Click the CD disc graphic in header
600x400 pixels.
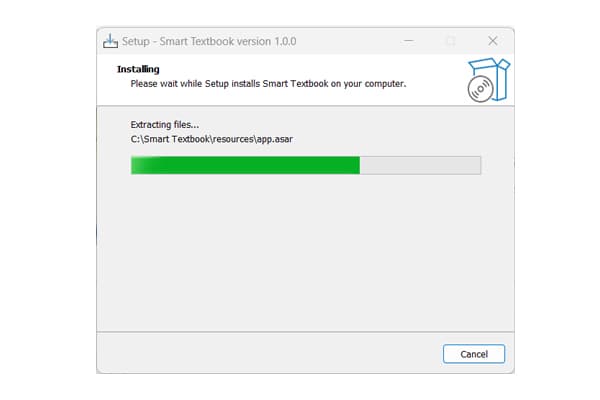[x=480, y=89]
